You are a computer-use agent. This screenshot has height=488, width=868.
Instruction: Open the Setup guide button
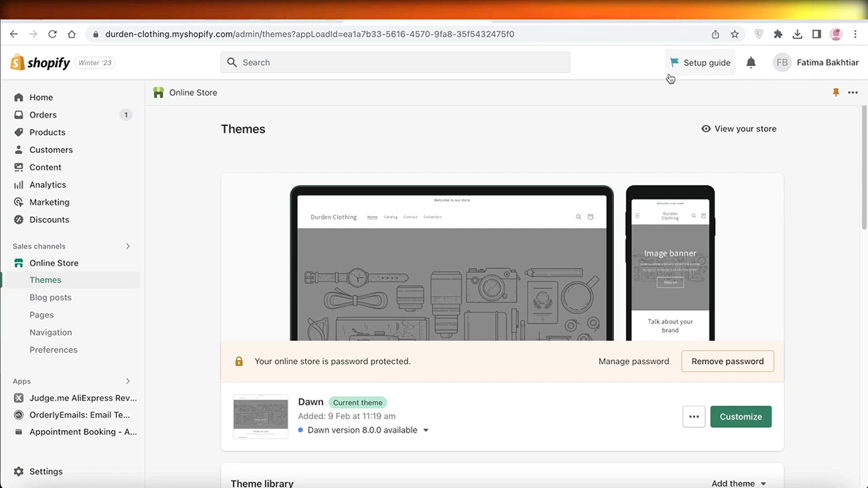700,62
